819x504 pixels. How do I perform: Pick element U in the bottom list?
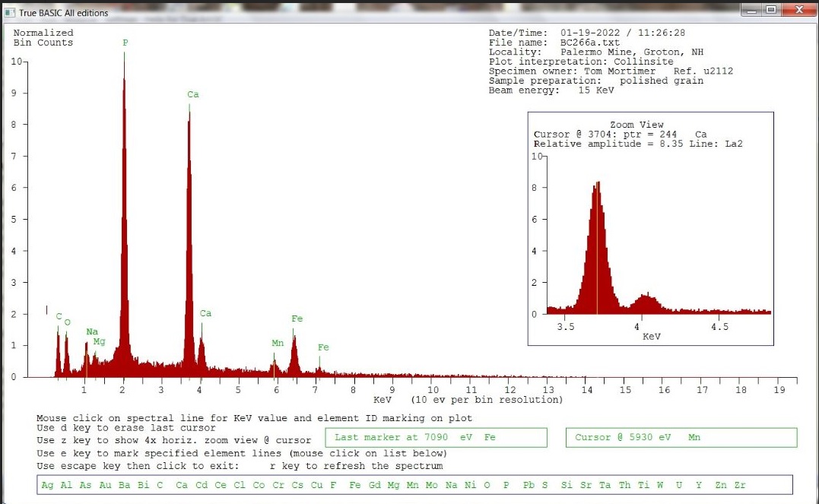tap(679, 485)
